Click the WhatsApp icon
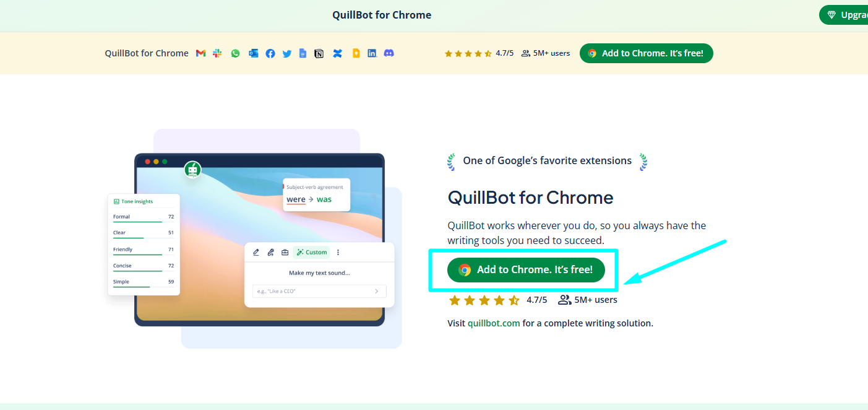868x410 pixels. [235, 53]
